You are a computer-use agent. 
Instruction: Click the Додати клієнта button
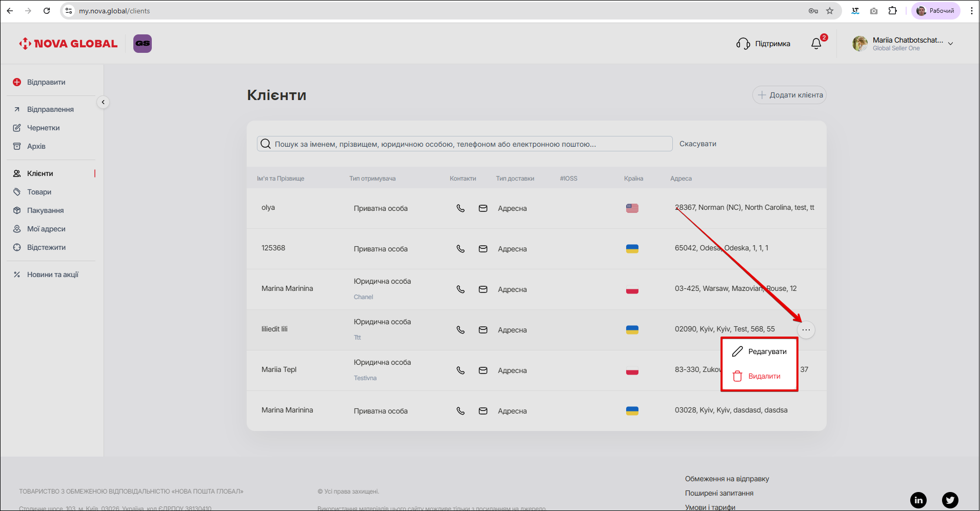[x=789, y=95]
